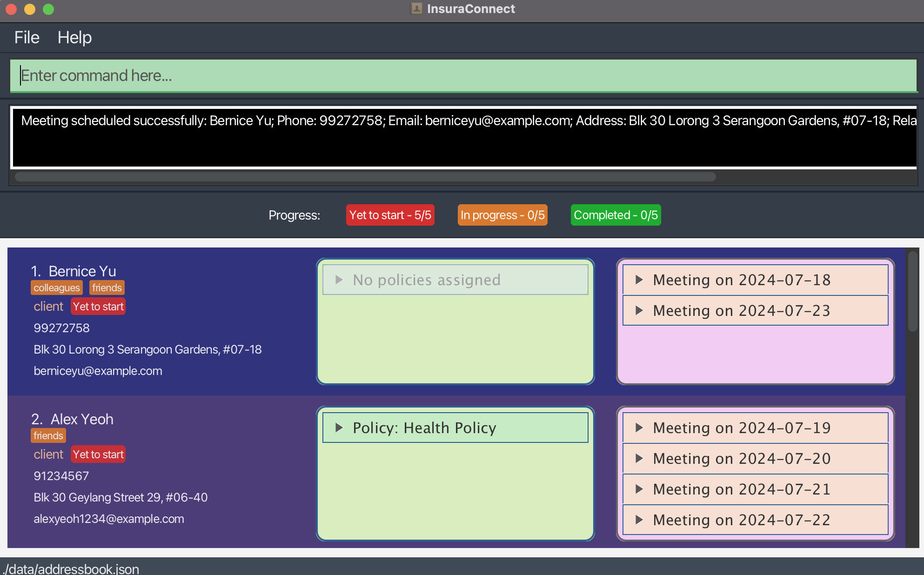Viewport: 924px width, 575px height.
Task: Click the vertical scrollbar of client list
Action: pyautogui.click(x=912, y=291)
